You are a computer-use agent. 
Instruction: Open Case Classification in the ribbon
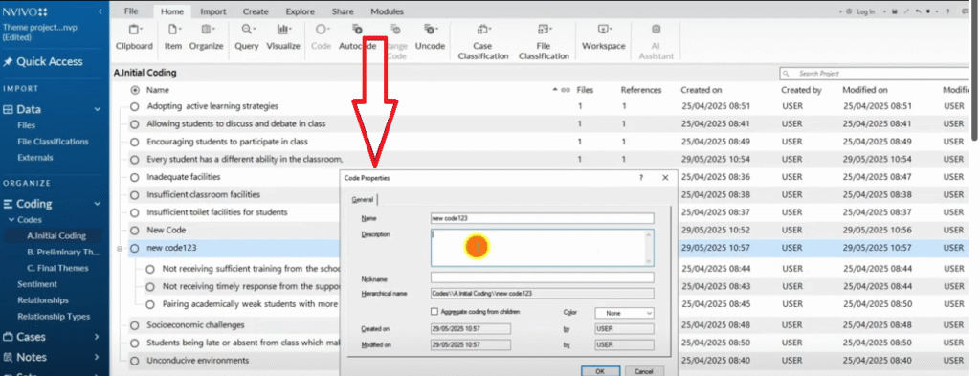coord(483,42)
